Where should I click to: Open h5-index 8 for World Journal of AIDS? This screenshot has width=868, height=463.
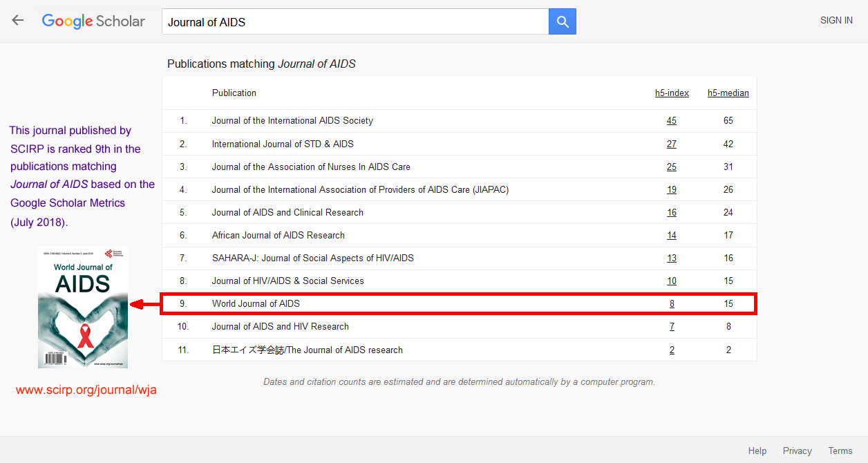(672, 304)
